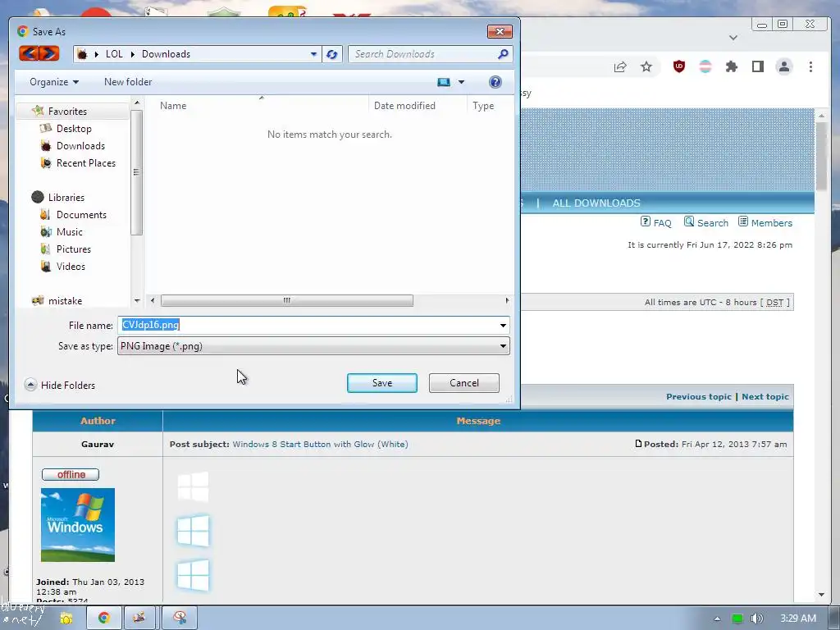The width and height of the screenshot is (840, 630).
Task: Click the search magnifier in Search Downloads
Action: point(503,54)
